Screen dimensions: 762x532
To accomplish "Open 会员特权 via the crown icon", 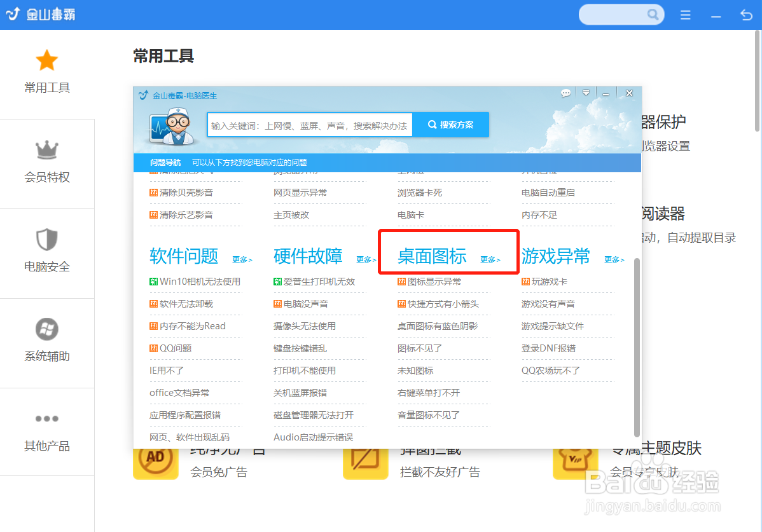I will coord(46,149).
